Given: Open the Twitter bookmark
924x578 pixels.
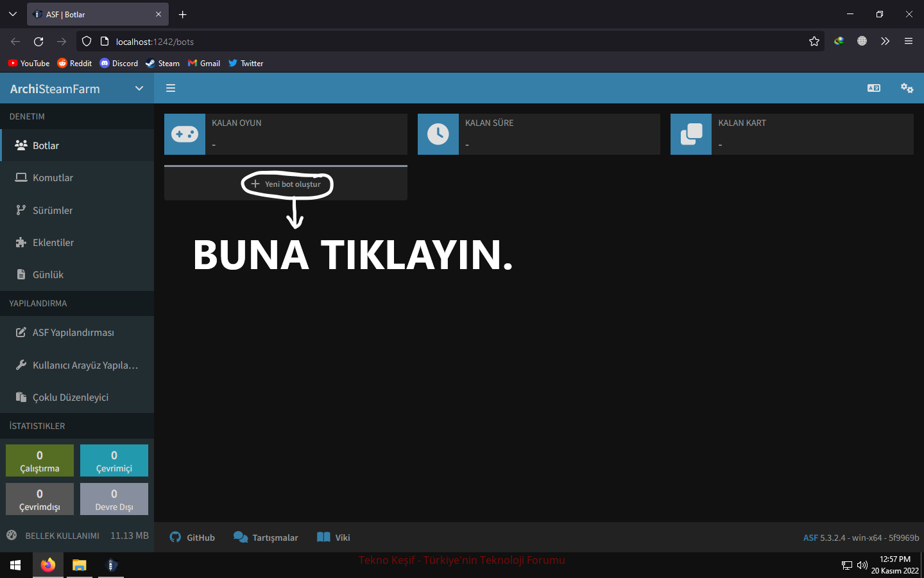Looking at the screenshot, I should click(246, 64).
